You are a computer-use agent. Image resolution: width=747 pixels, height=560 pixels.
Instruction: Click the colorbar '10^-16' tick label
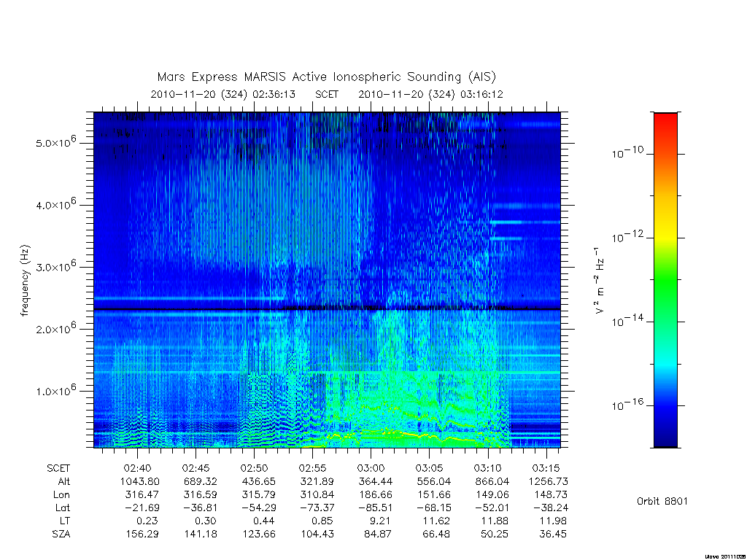[627, 405]
